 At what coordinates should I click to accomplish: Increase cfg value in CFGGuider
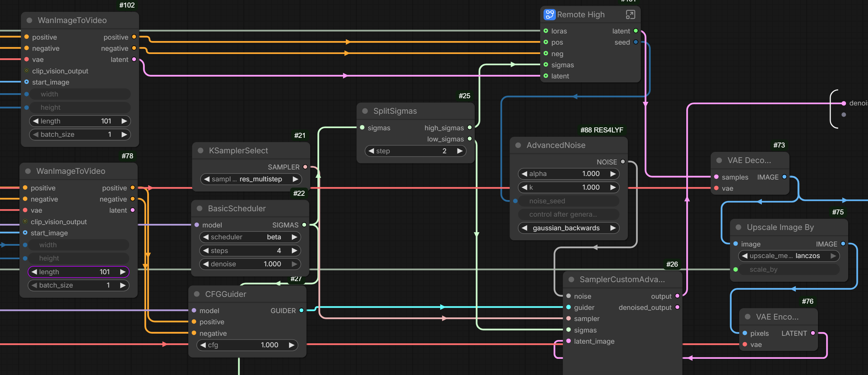pyautogui.click(x=291, y=345)
